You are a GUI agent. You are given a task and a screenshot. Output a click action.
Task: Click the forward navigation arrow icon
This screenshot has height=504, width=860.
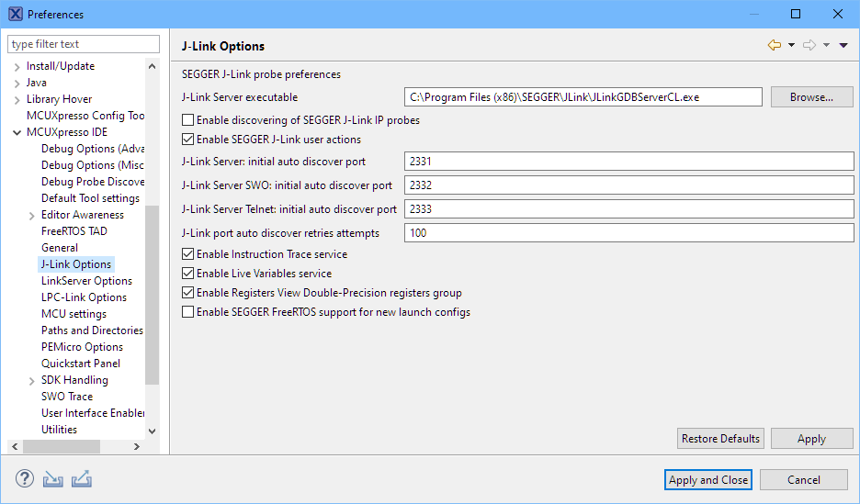(x=809, y=45)
